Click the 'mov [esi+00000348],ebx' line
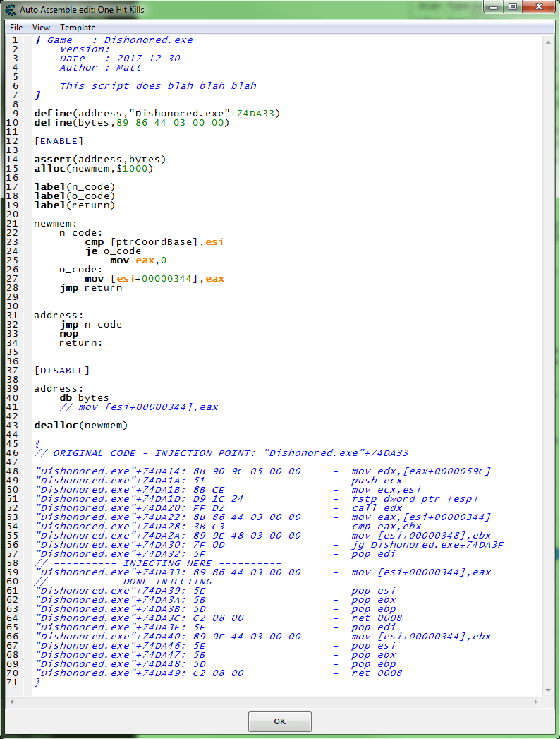The image size is (560, 739). click(263, 536)
